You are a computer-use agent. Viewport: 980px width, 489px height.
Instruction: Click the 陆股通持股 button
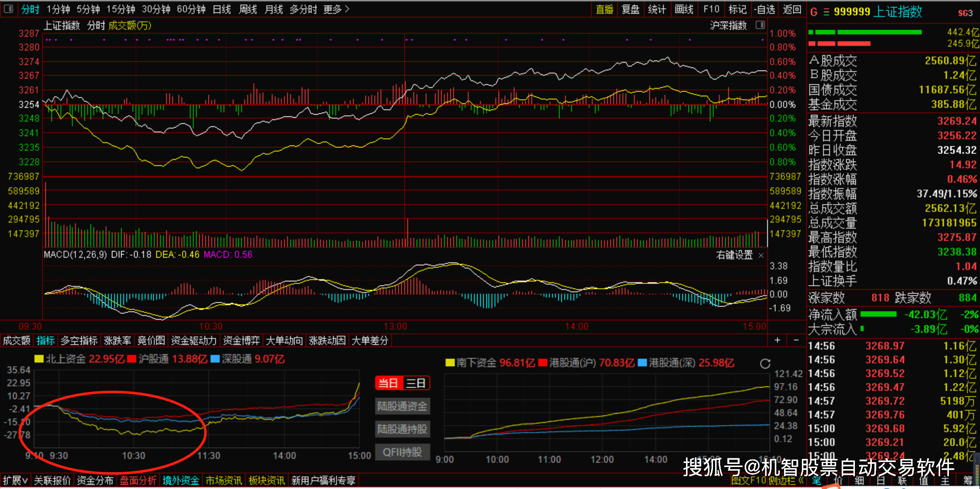click(402, 429)
